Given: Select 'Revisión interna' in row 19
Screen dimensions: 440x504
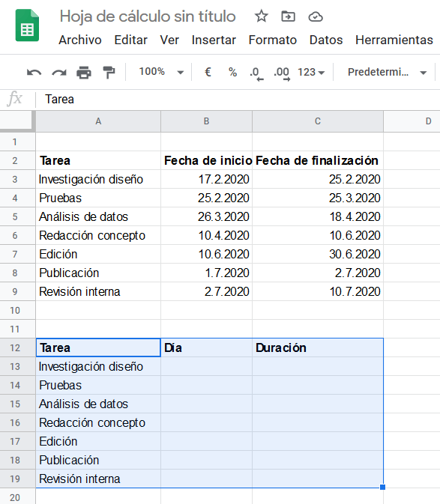Looking at the screenshot, I should (x=98, y=479).
